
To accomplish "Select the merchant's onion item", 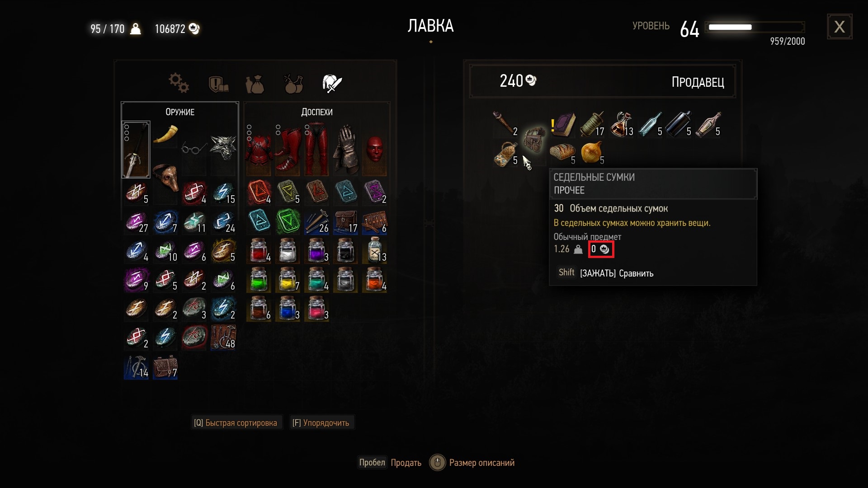I will pyautogui.click(x=592, y=153).
